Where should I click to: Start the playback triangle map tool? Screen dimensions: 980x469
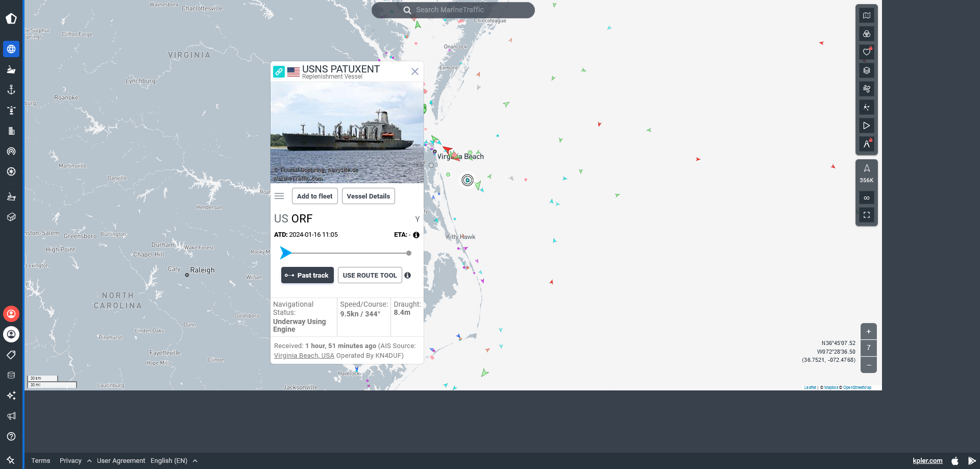[867, 126]
